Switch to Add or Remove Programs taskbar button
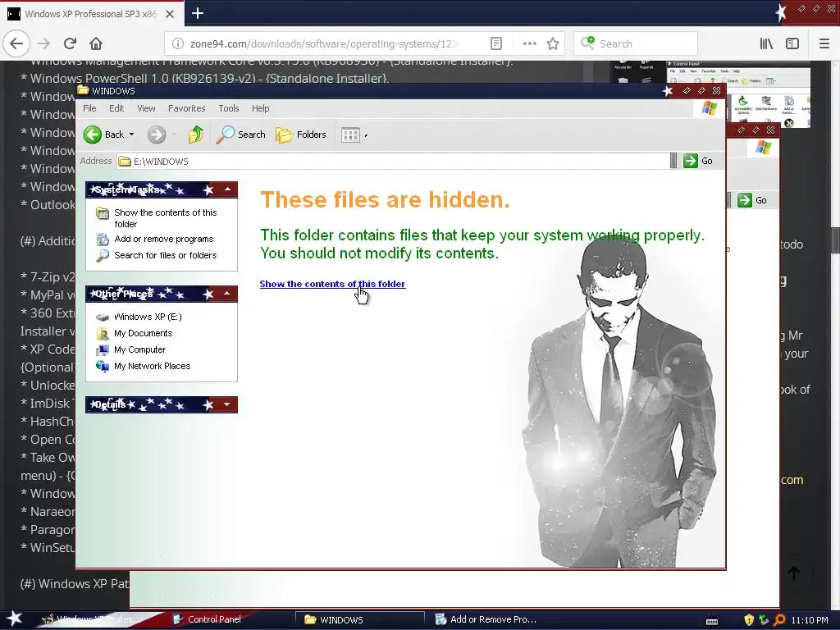Image resolution: width=840 pixels, height=630 pixels. 486,619
